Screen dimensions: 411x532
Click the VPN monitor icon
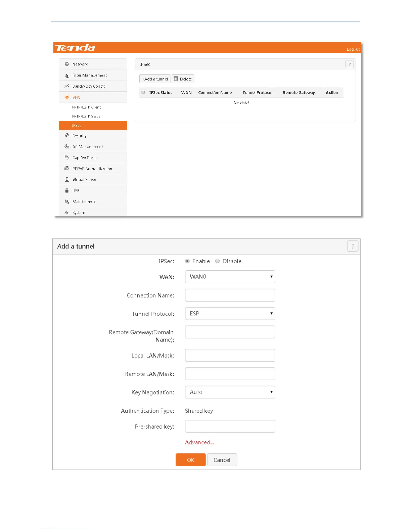[67, 97]
